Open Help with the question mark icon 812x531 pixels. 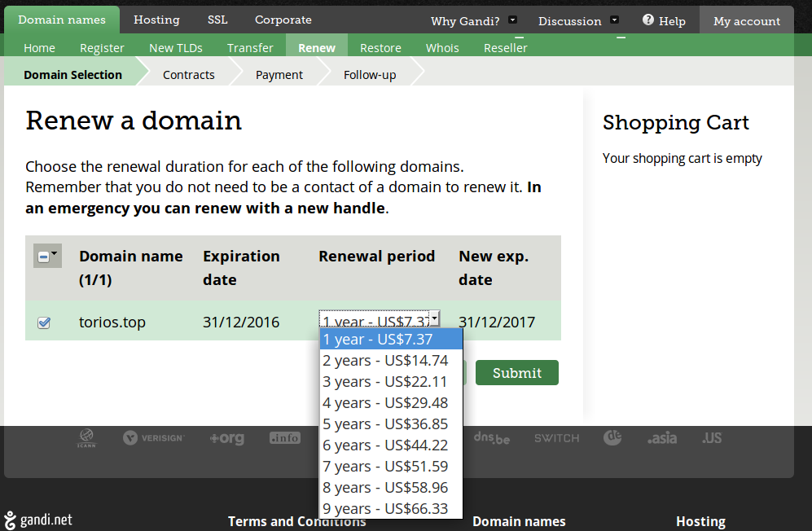[664, 21]
